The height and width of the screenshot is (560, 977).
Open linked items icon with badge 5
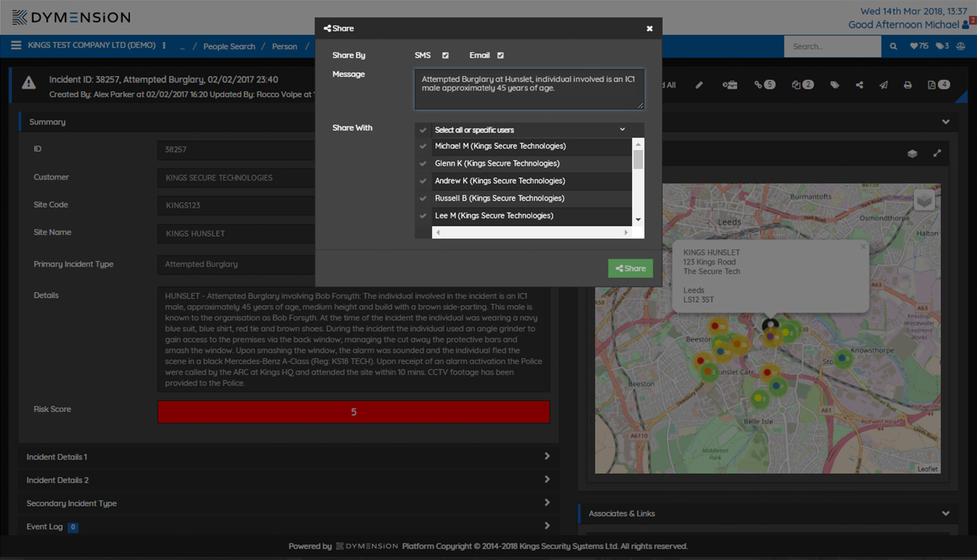coord(765,85)
